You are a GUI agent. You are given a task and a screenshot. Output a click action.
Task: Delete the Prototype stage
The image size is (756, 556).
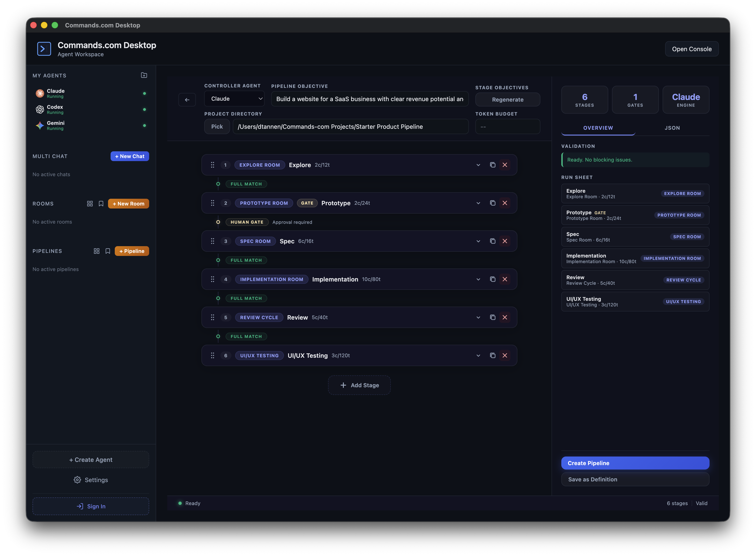coord(505,203)
